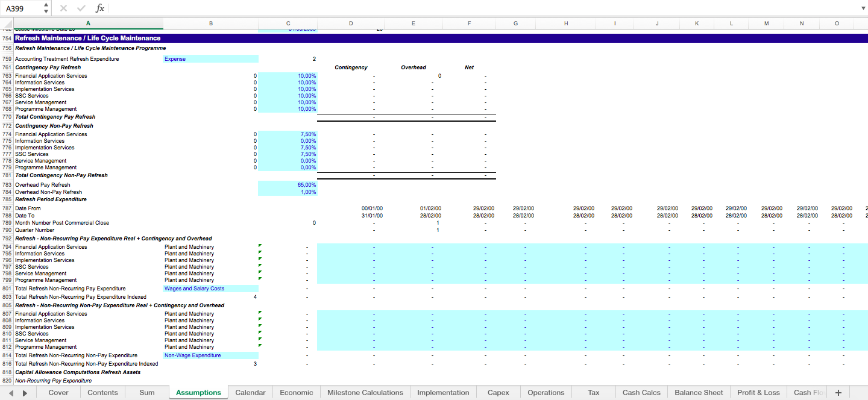Click Total Contingency Non-Pay Refresh label
Image resolution: width=868 pixels, height=400 pixels.
click(x=61, y=175)
